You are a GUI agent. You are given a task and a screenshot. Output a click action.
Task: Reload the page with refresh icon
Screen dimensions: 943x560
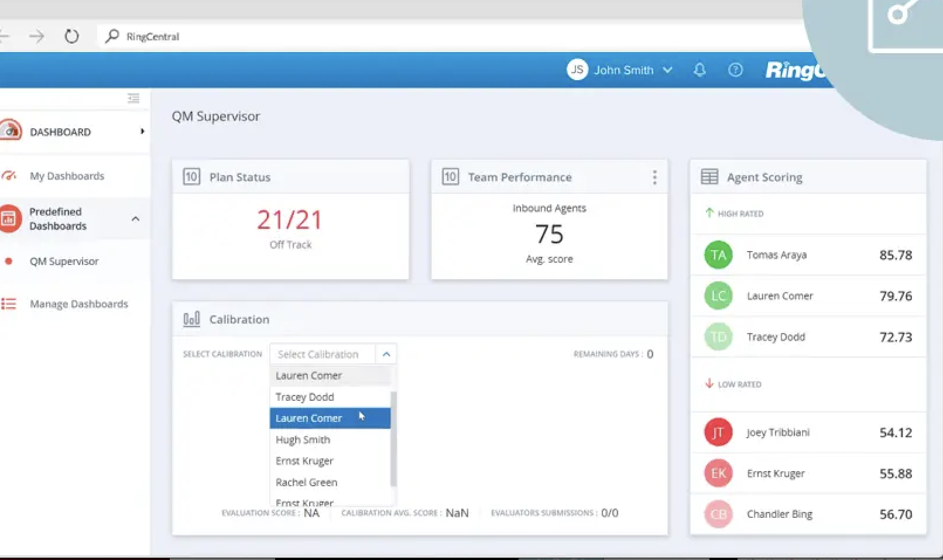[x=71, y=36]
